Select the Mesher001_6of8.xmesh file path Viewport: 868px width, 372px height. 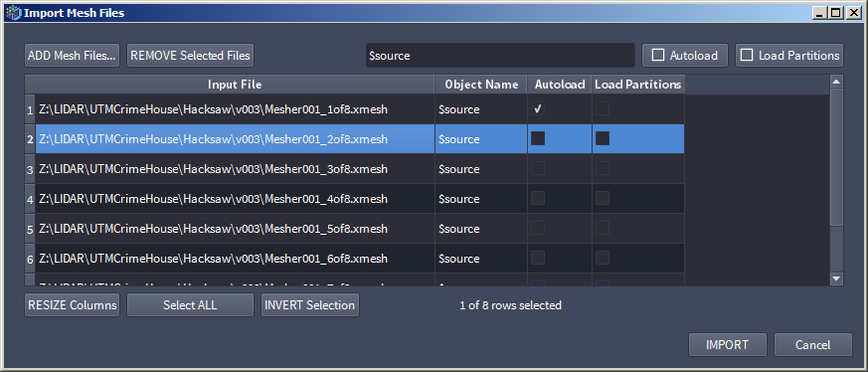coord(235,259)
